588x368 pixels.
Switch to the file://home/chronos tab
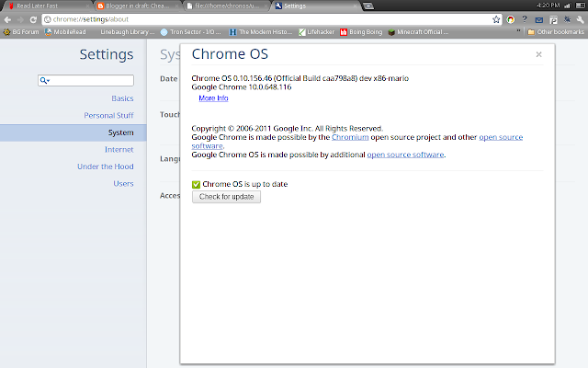point(225,6)
